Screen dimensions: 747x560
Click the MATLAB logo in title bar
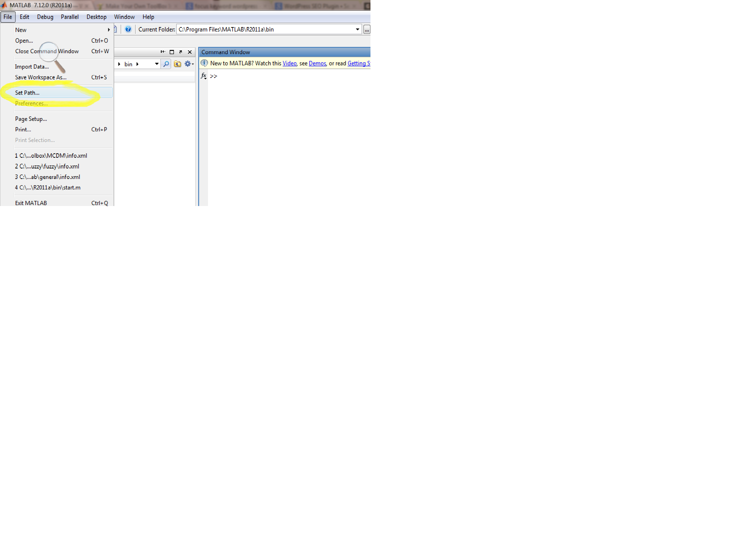point(4,5)
